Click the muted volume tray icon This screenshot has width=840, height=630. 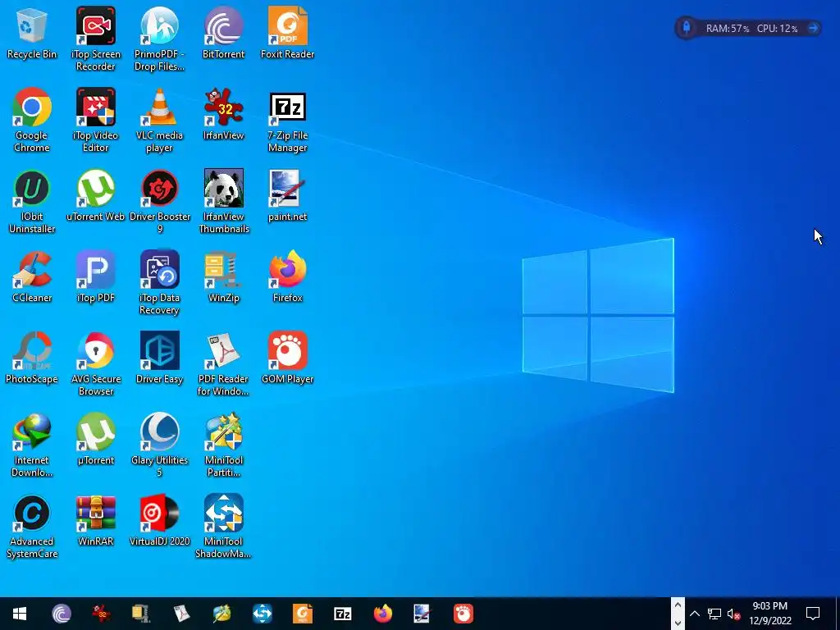[x=734, y=614]
